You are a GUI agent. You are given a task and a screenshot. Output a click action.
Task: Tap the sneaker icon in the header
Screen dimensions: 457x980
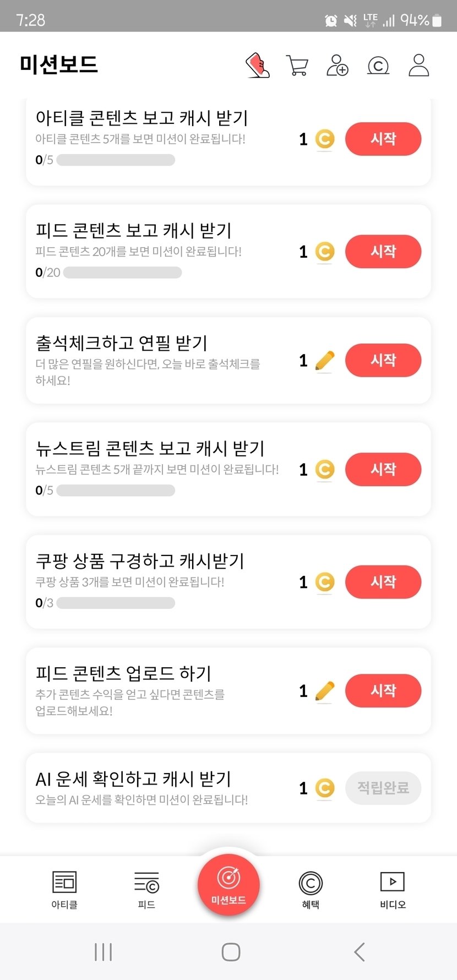coord(258,66)
